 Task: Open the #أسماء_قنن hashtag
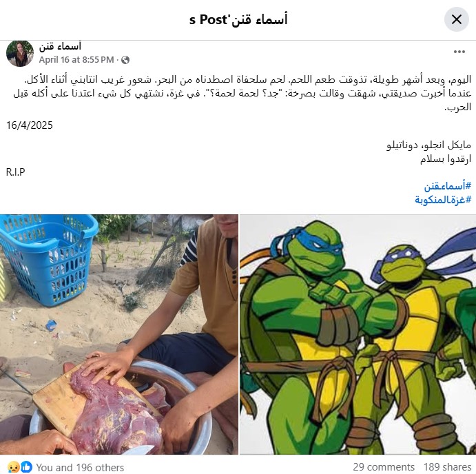click(x=448, y=185)
